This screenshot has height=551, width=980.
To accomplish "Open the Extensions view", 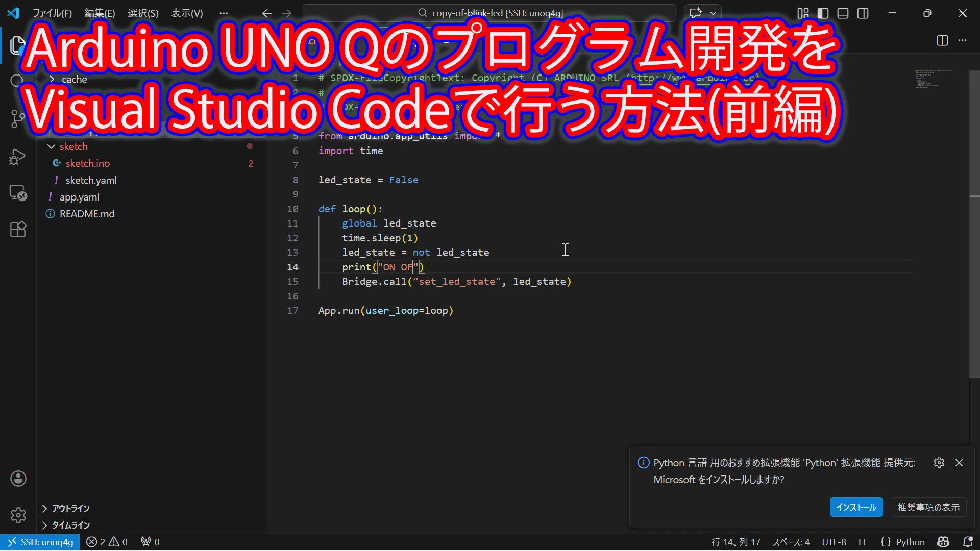I will [18, 230].
